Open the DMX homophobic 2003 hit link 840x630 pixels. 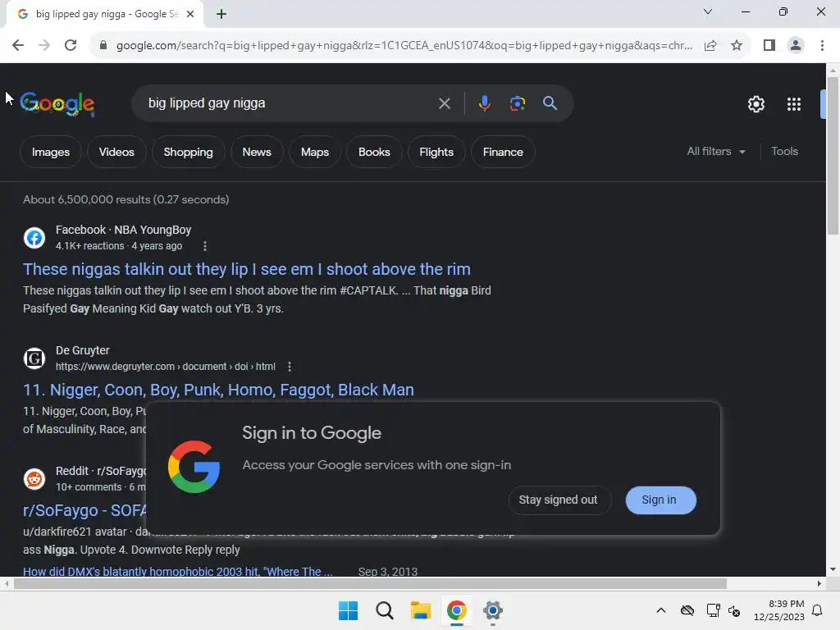tap(178, 571)
